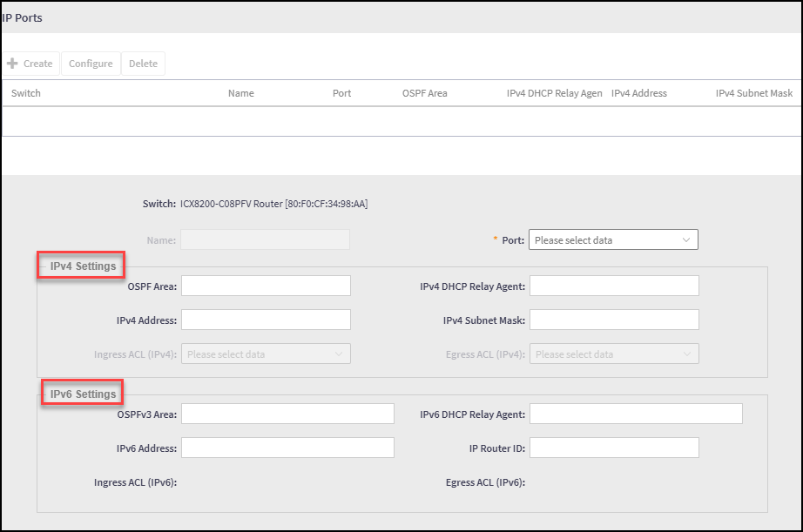Click the plus icon on Create

coord(12,63)
